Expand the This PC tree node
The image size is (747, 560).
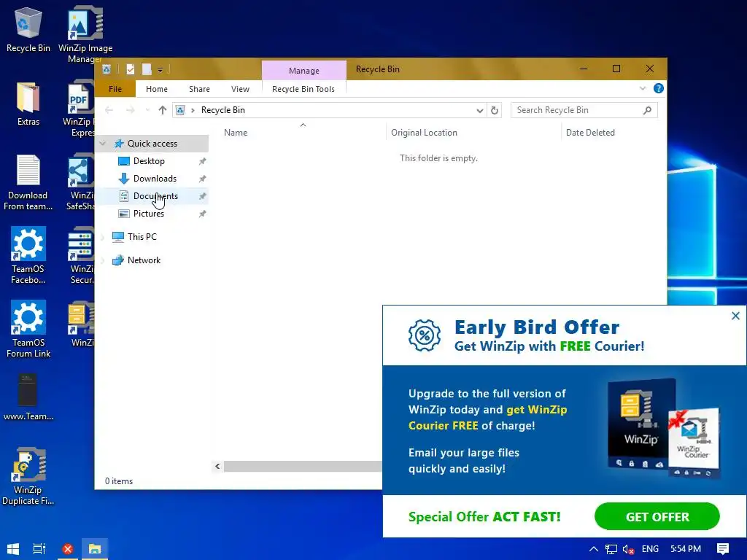click(x=102, y=237)
